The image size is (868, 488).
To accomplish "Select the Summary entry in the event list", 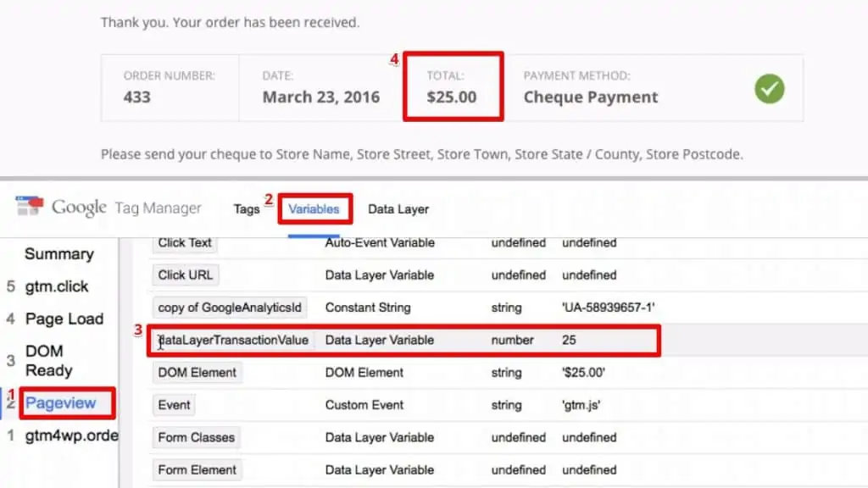I will pos(59,253).
